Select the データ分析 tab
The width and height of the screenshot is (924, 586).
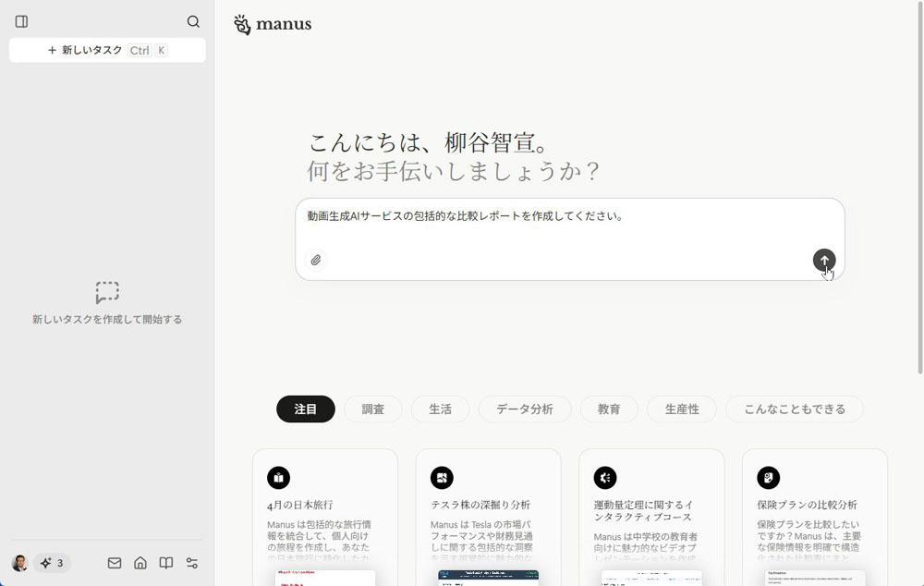525,409
